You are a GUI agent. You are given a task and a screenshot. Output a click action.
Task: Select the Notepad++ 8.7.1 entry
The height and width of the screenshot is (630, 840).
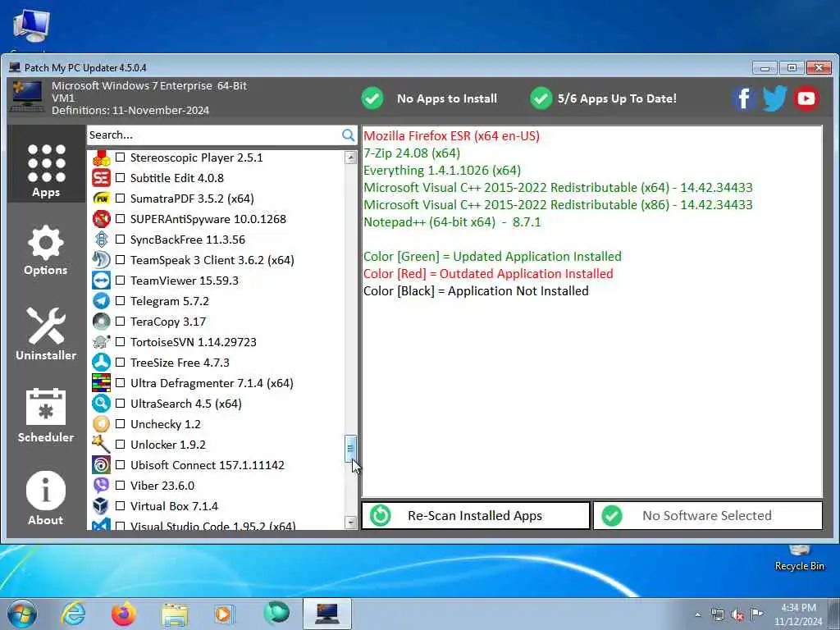click(452, 221)
